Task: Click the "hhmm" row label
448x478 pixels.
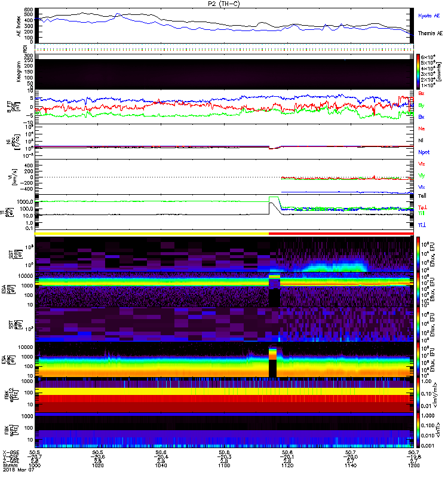Action: point(9,465)
